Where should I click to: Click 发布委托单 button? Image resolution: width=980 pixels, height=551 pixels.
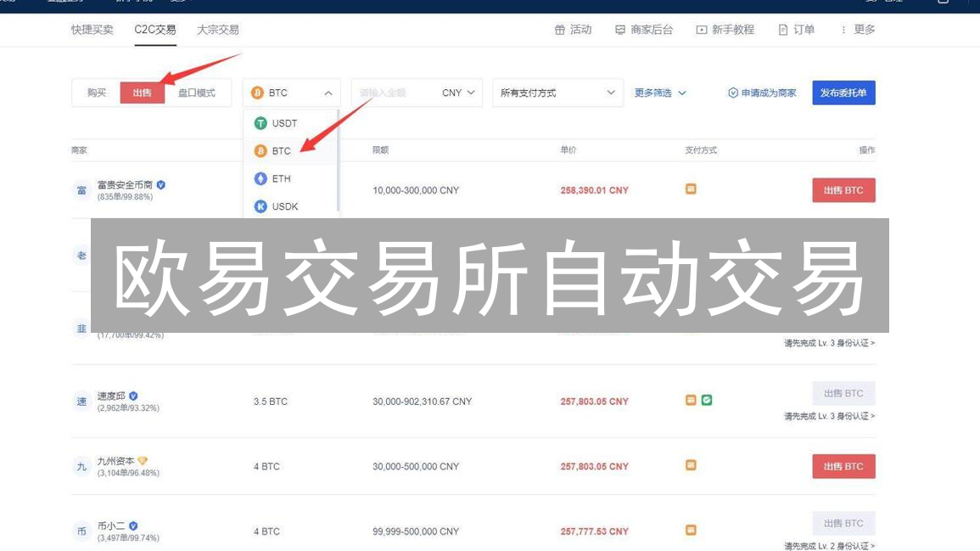pos(843,93)
